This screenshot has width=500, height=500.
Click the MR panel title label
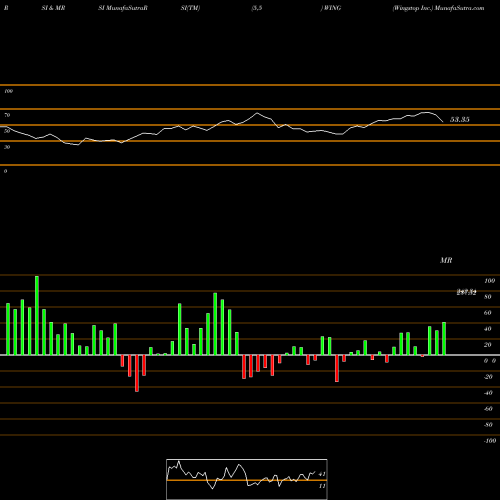tap(446, 260)
